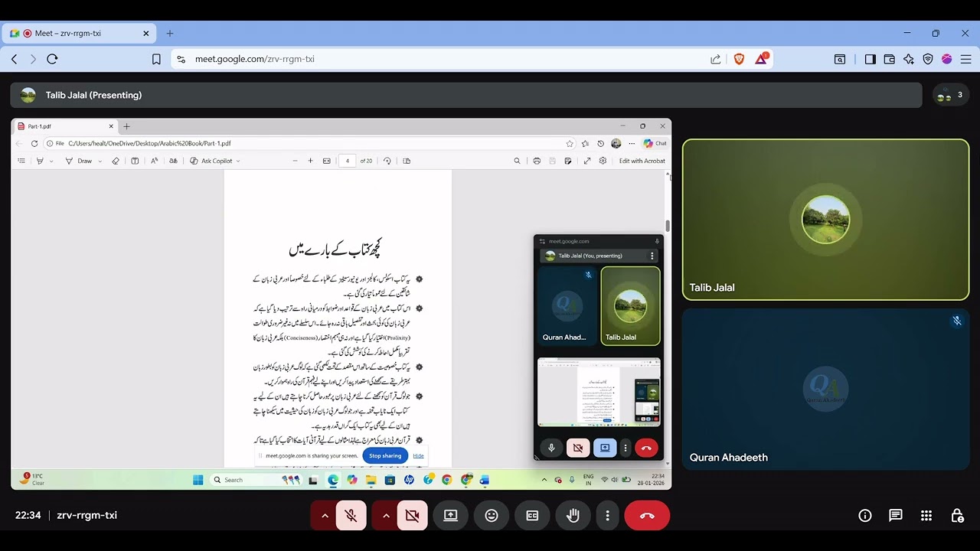The height and width of the screenshot is (551, 980).
Task: Search PDF with magnifier icon
Action: [517, 161]
